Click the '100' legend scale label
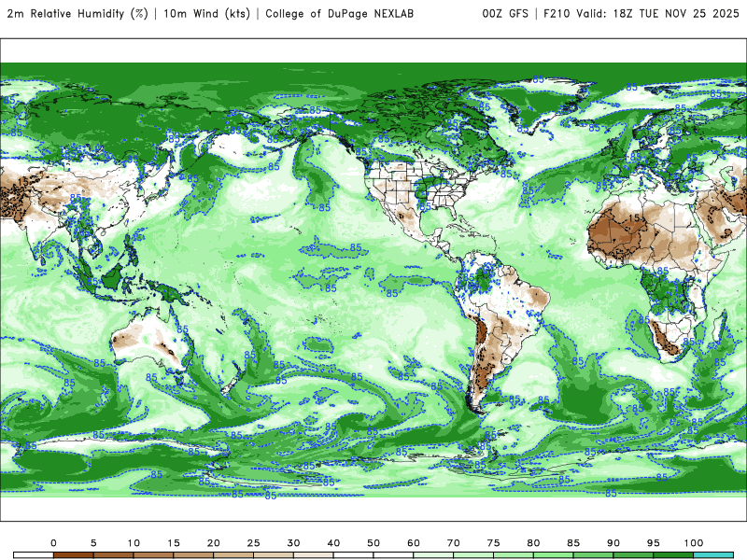 694,543
